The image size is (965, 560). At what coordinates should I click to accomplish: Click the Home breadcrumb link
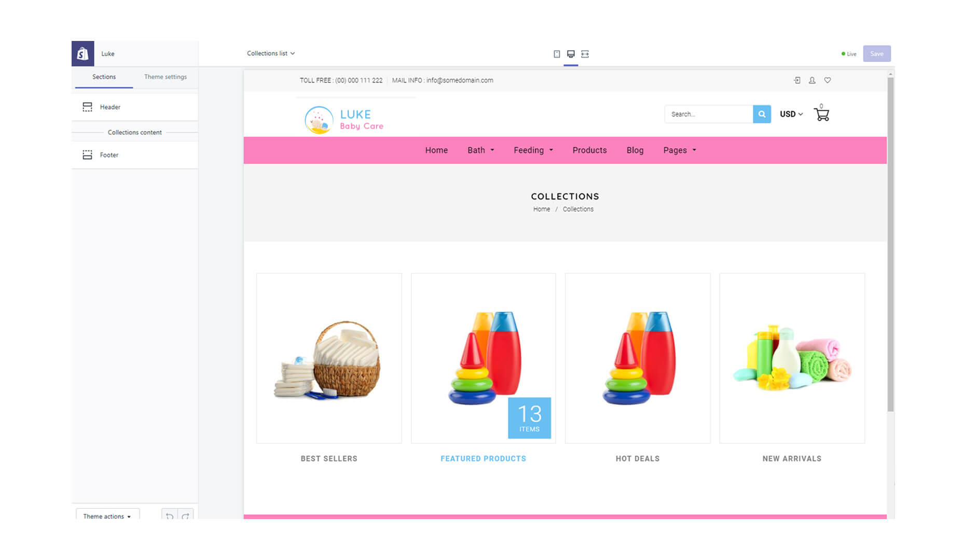click(x=542, y=209)
